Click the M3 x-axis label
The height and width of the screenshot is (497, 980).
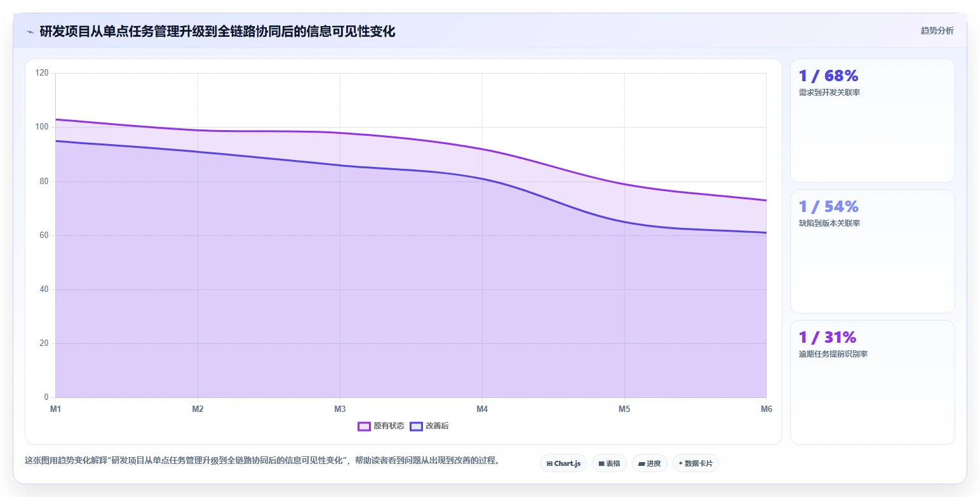[340, 409]
